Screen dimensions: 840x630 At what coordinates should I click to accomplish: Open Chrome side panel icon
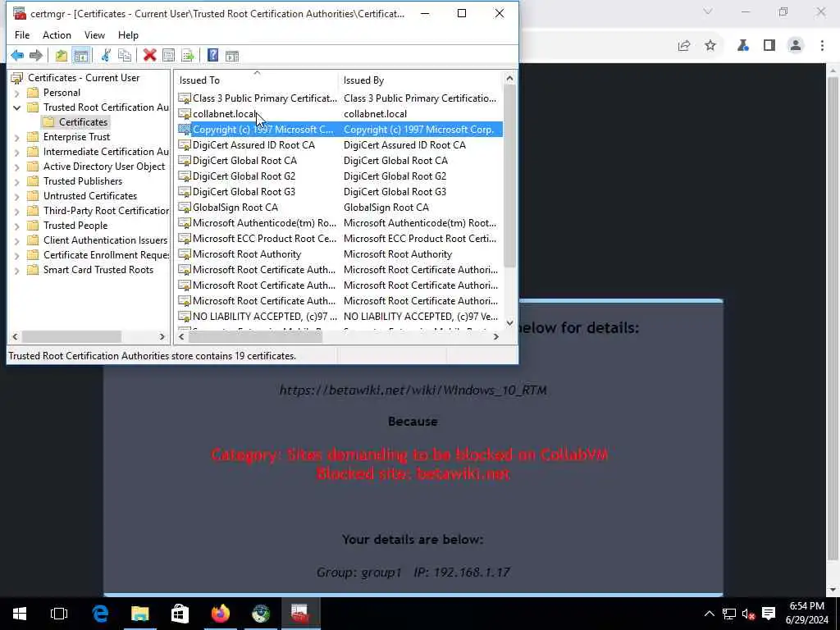click(x=769, y=46)
